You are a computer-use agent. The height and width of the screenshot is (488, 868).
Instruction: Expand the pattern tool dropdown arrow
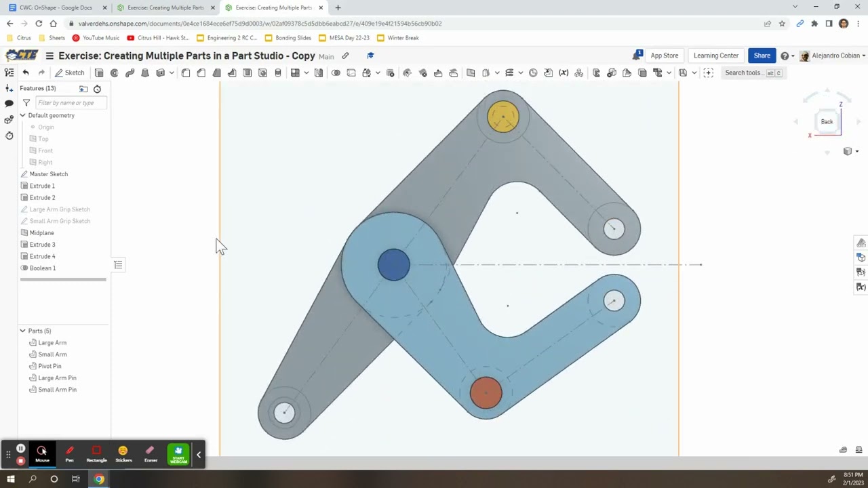pyautogui.click(x=307, y=73)
